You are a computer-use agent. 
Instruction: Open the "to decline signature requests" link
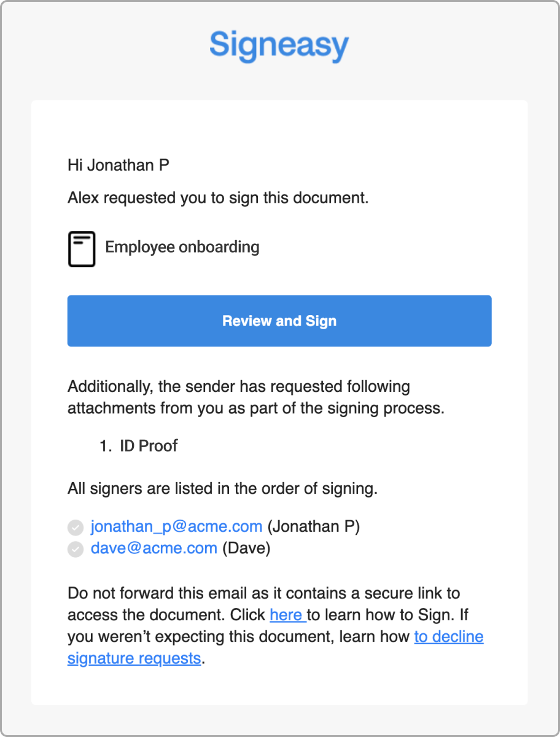click(x=276, y=647)
